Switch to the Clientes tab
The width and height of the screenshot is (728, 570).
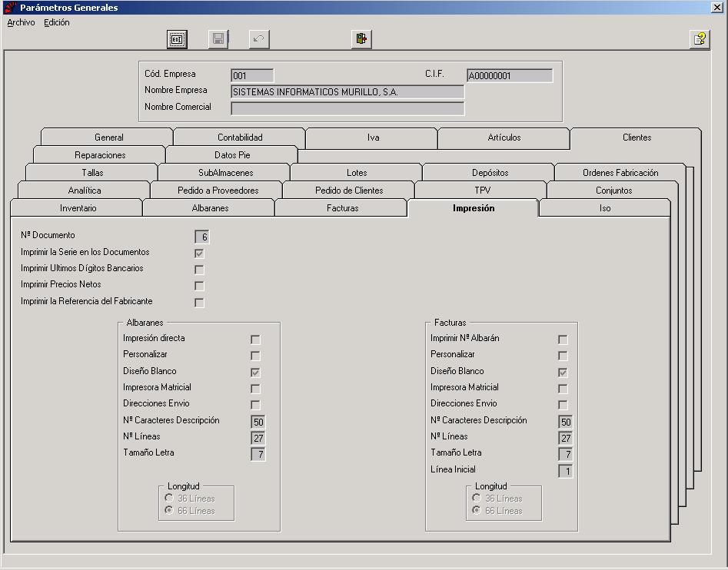click(636, 138)
